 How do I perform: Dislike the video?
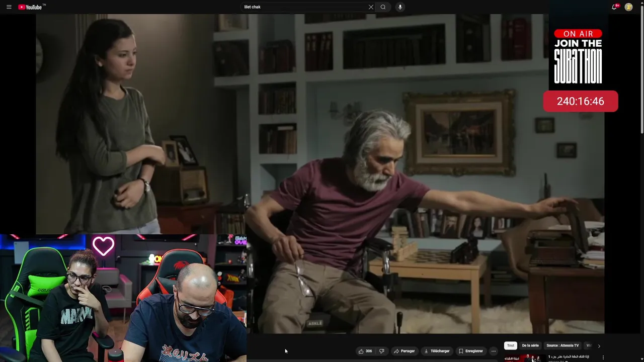381,351
